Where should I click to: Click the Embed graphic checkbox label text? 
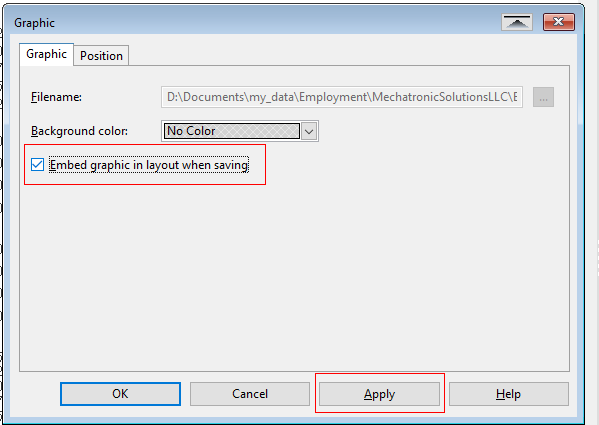point(149,165)
